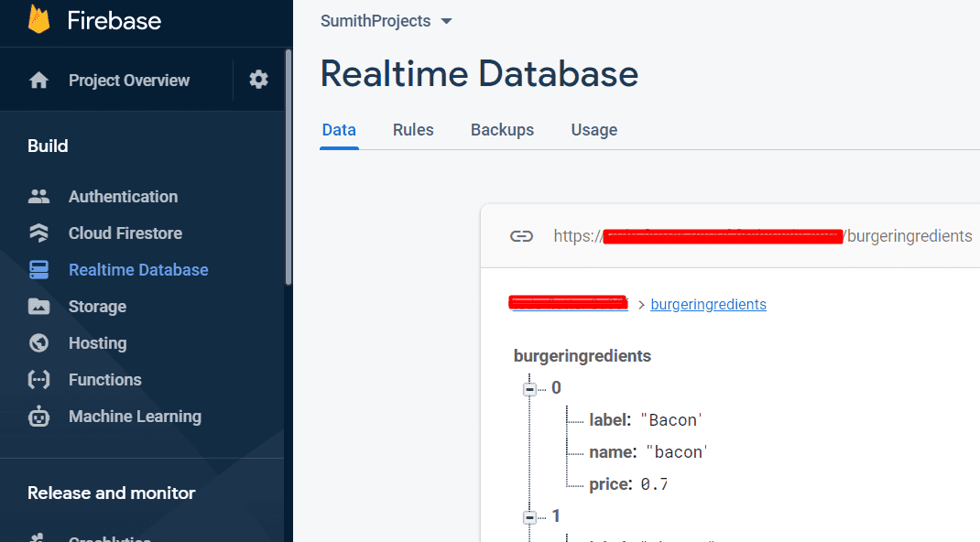This screenshot has height=542, width=980.
Task: Open the SumithProjects project dropdown
Action: (x=387, y=21)
